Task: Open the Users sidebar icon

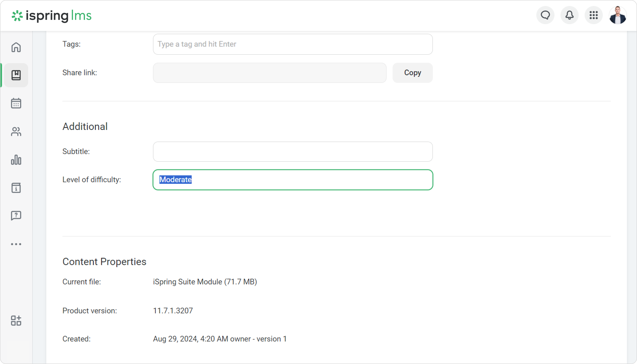Action: point(16,132)
